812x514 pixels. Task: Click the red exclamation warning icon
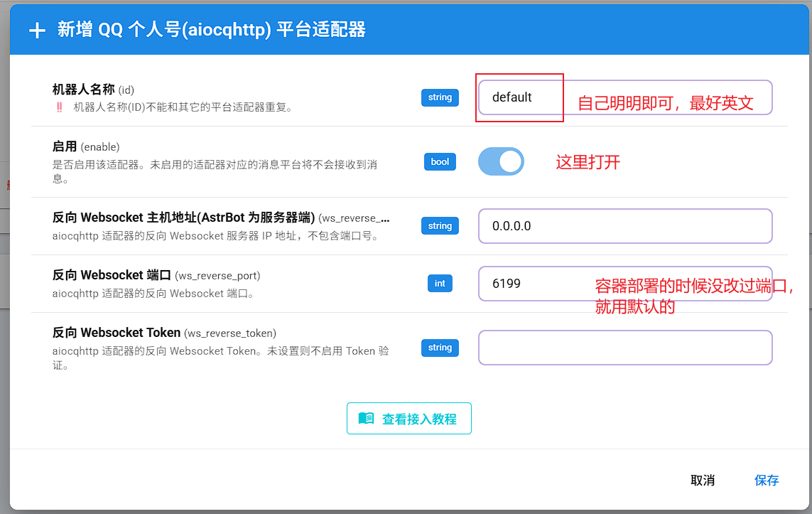point(60,107)
